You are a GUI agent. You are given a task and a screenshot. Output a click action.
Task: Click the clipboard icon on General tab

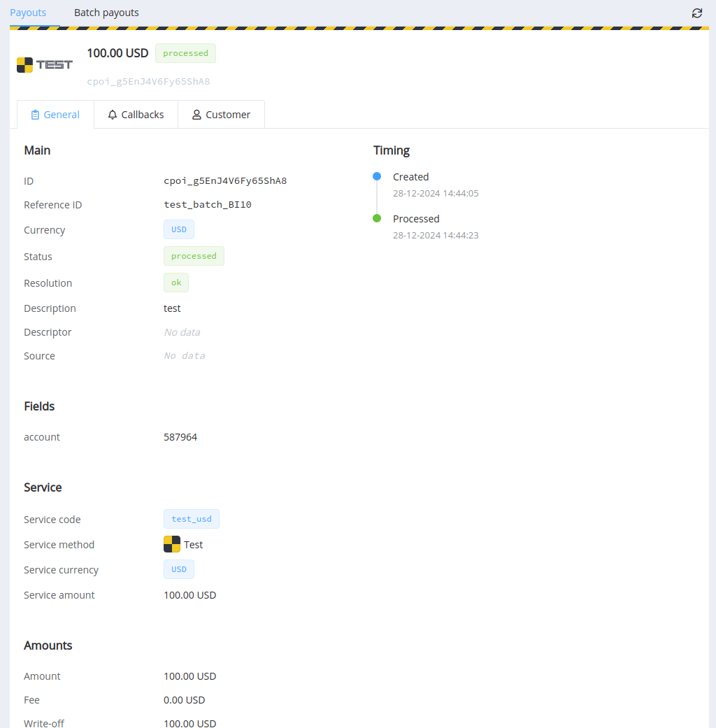[35, 115]
